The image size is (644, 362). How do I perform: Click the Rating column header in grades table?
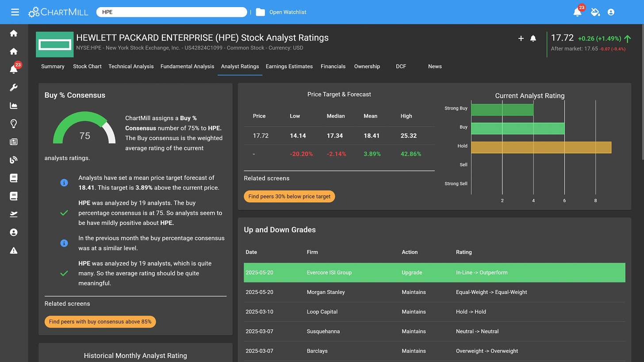(x=464, y=252)
